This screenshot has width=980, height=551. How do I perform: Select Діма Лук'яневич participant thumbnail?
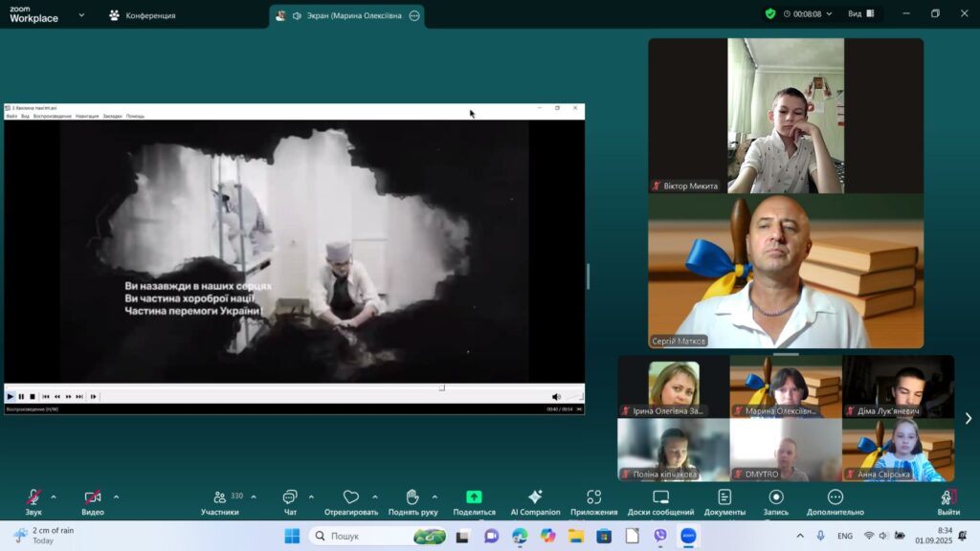(898, 386)
